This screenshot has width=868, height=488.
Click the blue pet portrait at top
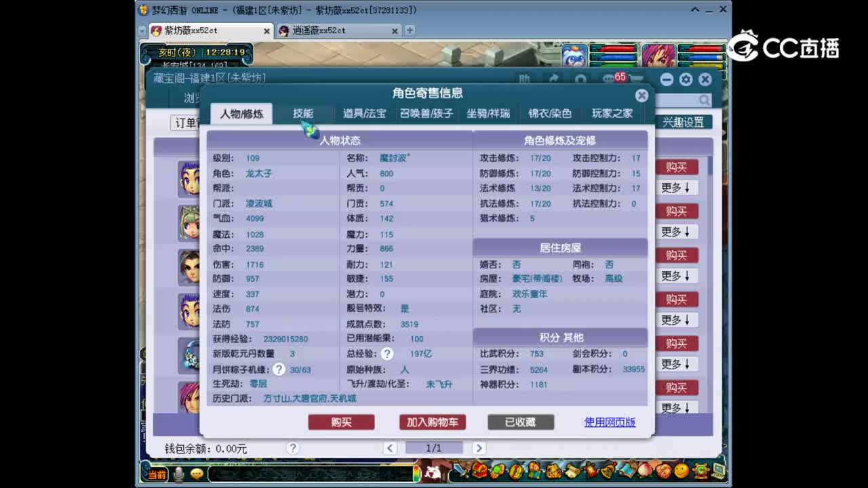[x=574, y=56]
